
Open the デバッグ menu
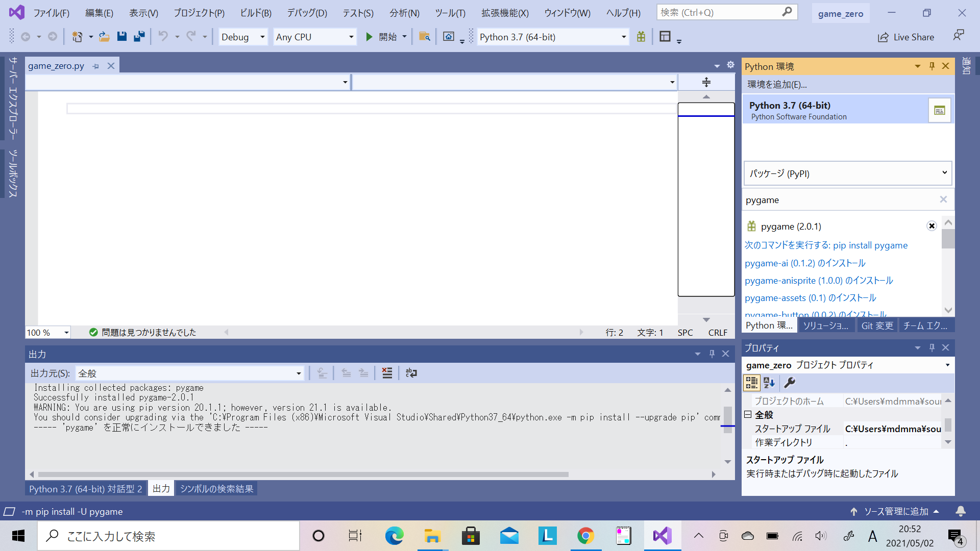(x=306, y=13)
